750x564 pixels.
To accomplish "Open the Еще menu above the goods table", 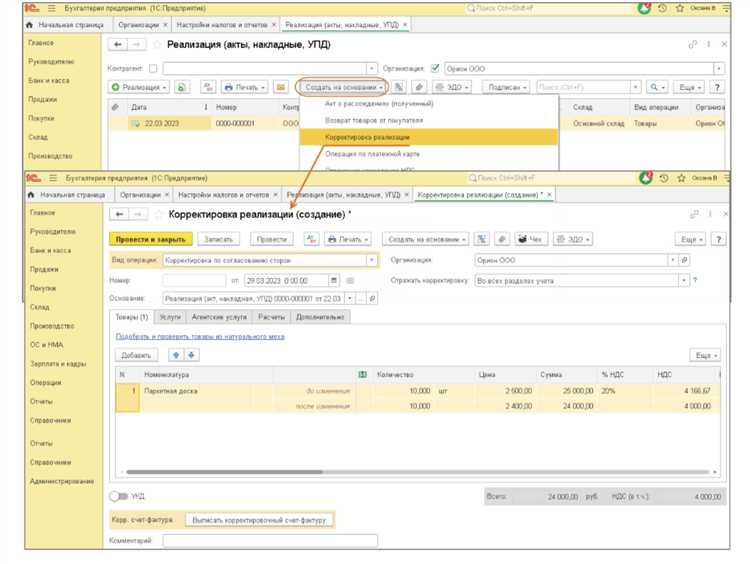I will coord(706,355).
